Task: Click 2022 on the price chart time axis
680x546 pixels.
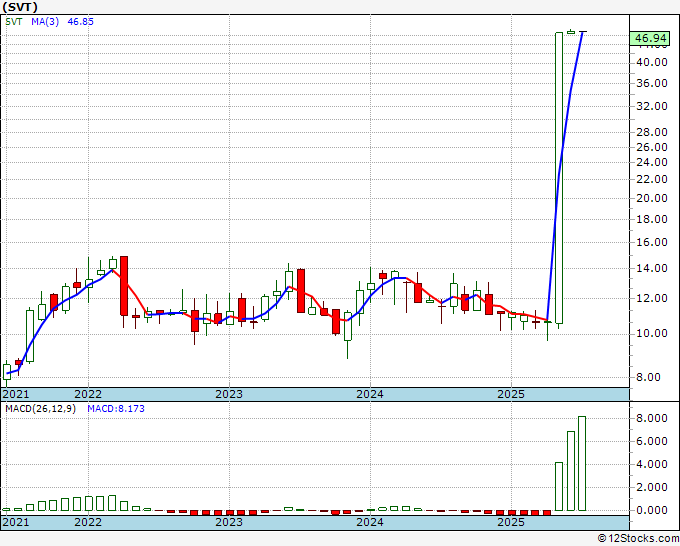Action: tap(88, 394)
